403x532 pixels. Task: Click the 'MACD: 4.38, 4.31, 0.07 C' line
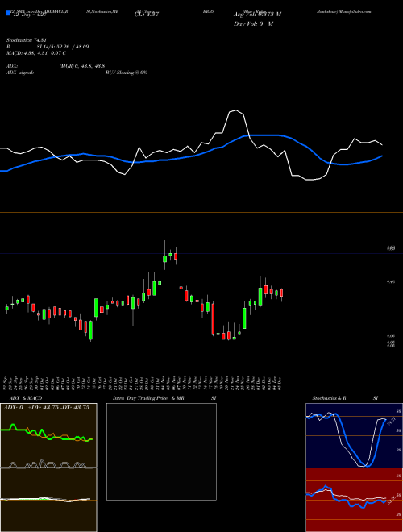click(36, 53)
